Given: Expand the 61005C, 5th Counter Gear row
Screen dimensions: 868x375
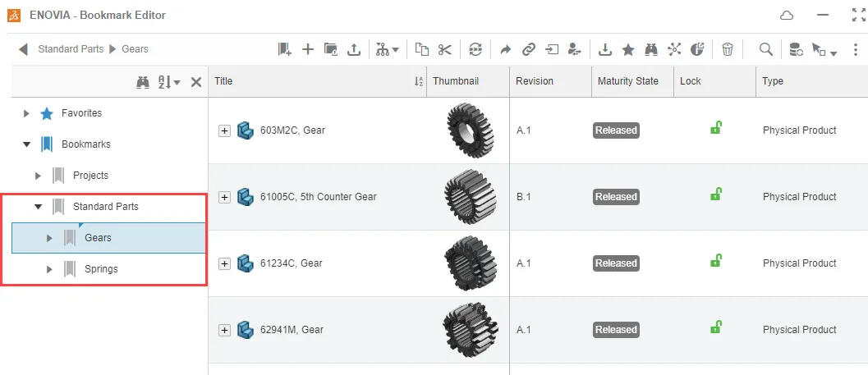Looking at the screenshot, I should coord(224,197).
